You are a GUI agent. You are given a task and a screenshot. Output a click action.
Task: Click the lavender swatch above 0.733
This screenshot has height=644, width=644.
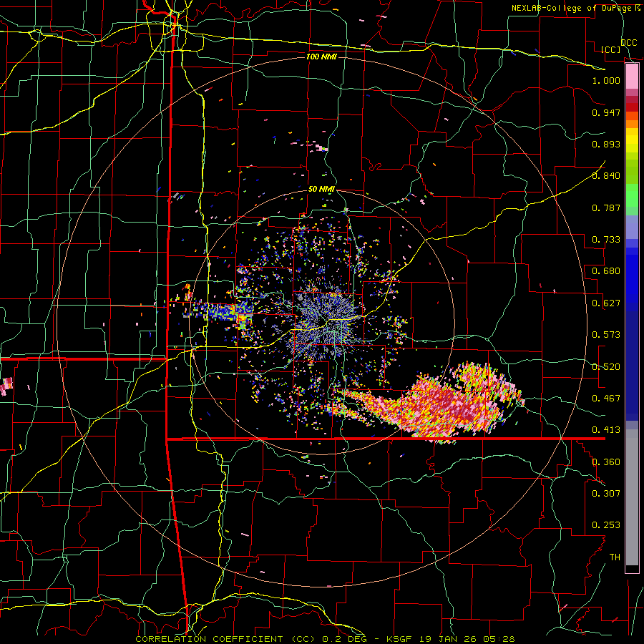coord(632,227)
